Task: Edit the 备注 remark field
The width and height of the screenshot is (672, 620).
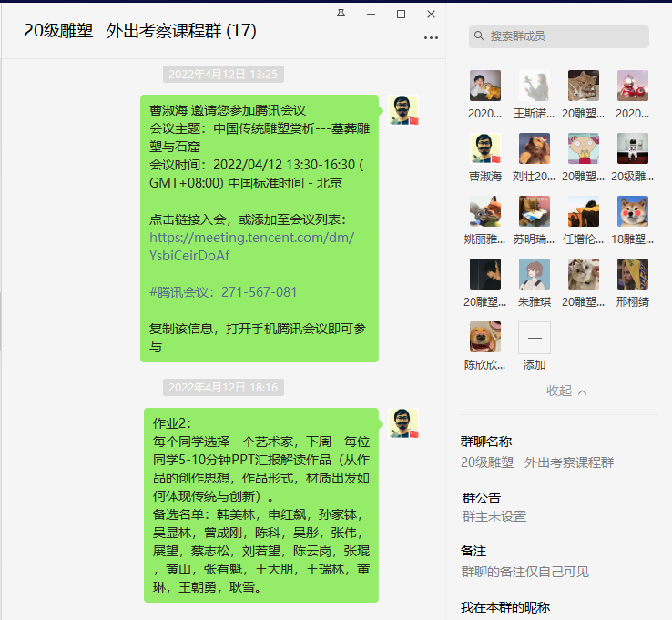Action: coord(524,572)
